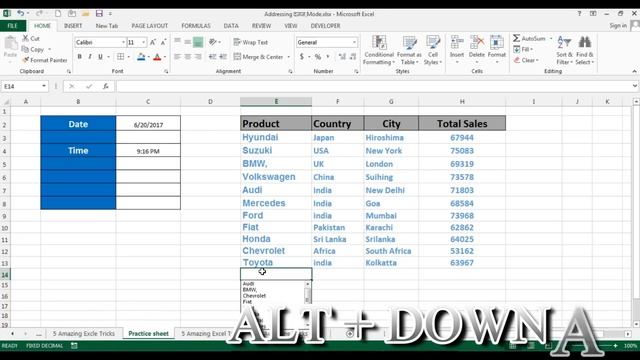
Task: Click the Insert Function fx button
Action: point(106,86)
